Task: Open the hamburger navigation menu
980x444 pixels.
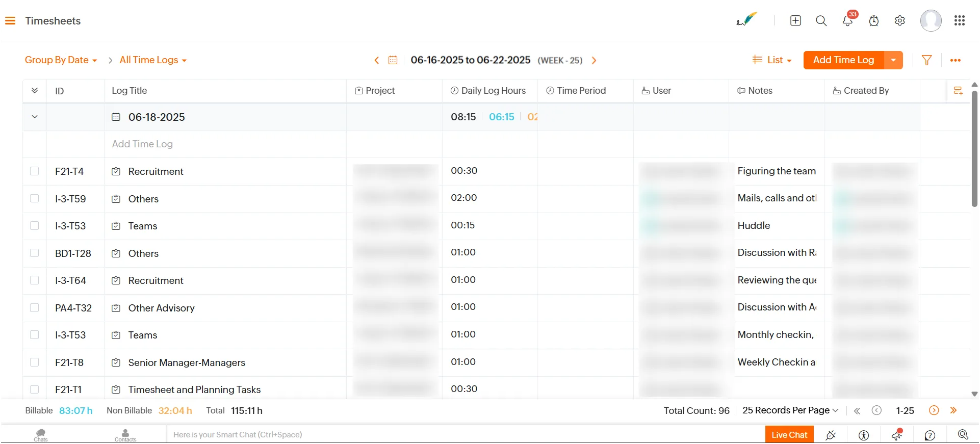Action: click(10, 21)
